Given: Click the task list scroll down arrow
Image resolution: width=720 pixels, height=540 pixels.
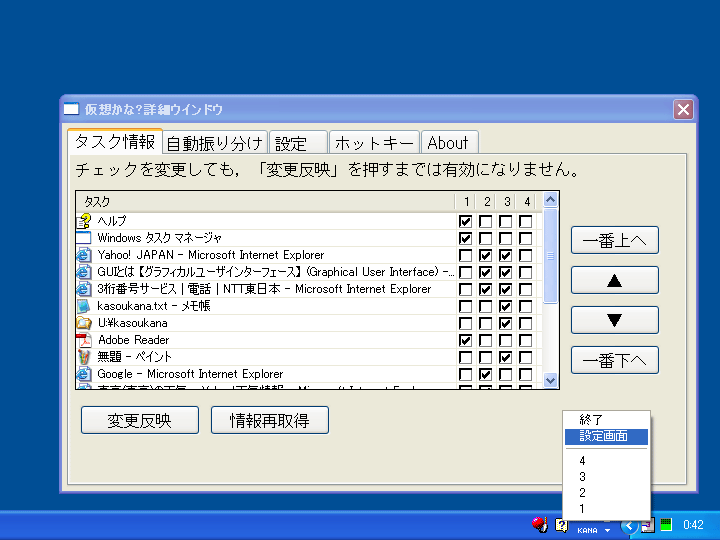Looking at the screenshot, I should [x=550, y=380].
